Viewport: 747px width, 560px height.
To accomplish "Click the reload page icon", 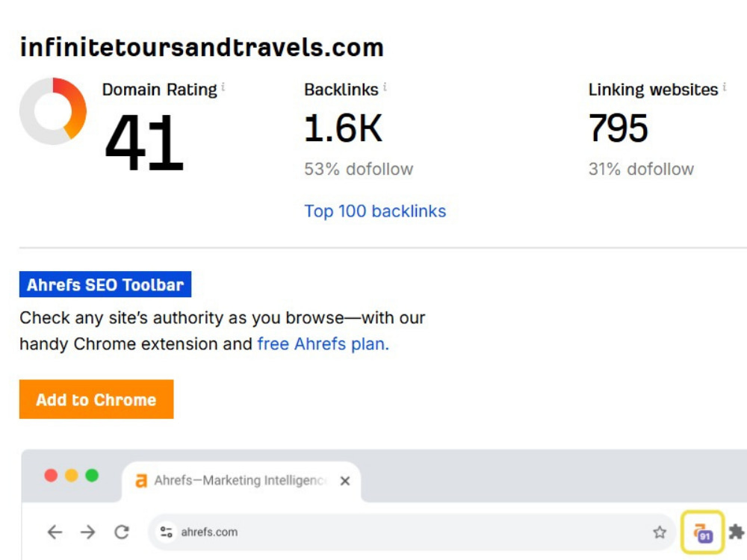I will tap(122, 532).
